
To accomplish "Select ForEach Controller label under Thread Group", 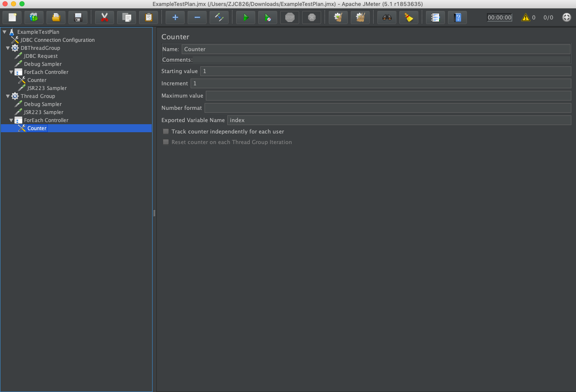I will click(x=46, y=120).
